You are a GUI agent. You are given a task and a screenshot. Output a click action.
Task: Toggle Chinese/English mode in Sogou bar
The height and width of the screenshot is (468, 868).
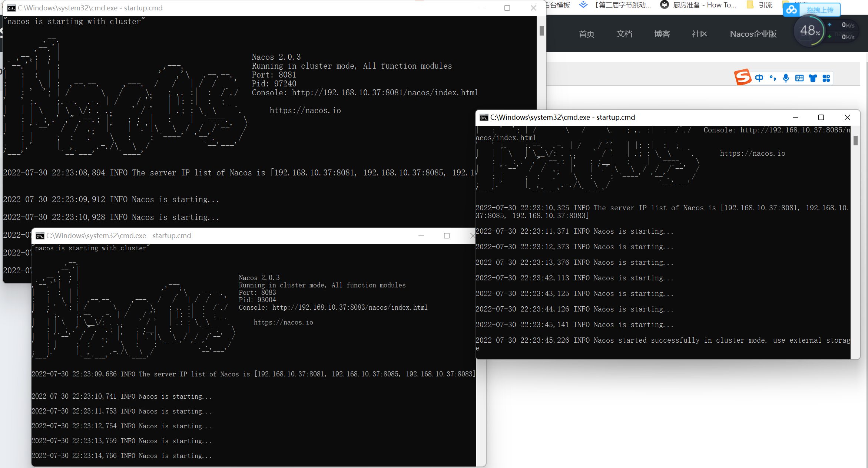pyautogui.click(x=759, y=78)
